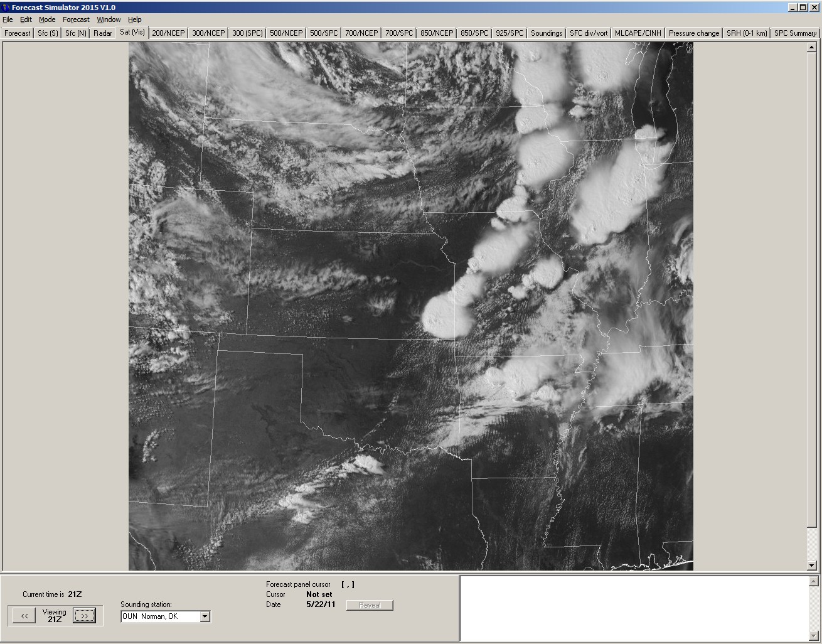Open the Mode menu

pyautogui.click(x=47, y=19)
